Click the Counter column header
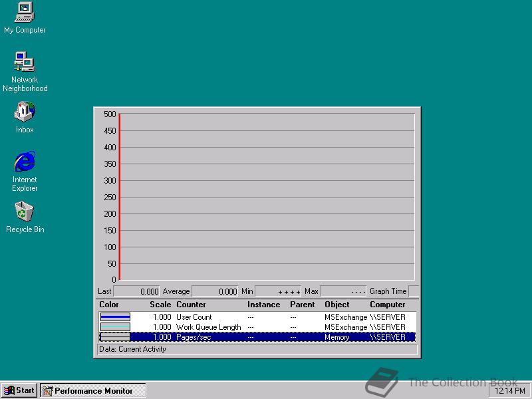 tap(191, 305)
